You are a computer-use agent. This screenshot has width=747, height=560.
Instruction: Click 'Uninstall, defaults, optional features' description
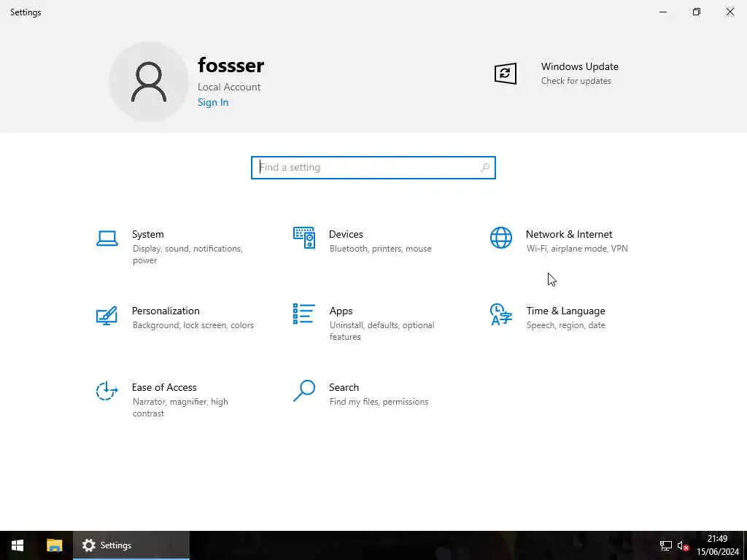[x=382, y=331]
